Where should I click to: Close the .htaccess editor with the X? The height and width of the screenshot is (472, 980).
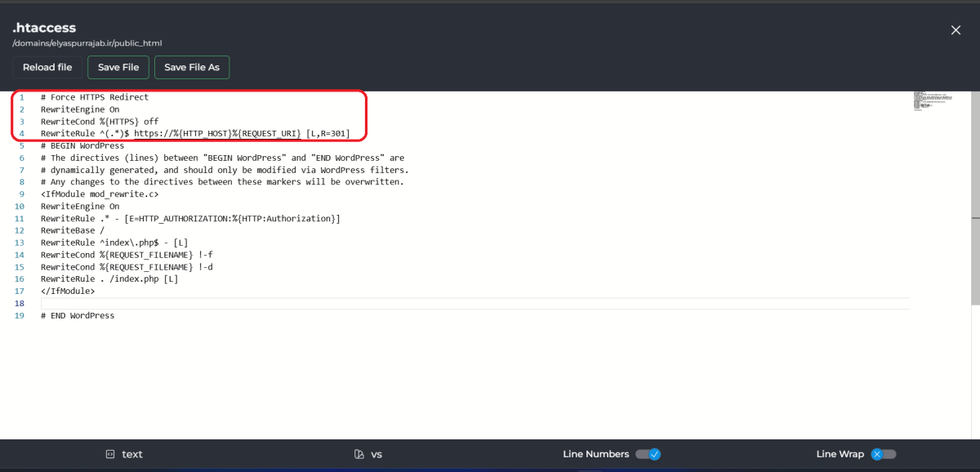[x=955, y=30]
